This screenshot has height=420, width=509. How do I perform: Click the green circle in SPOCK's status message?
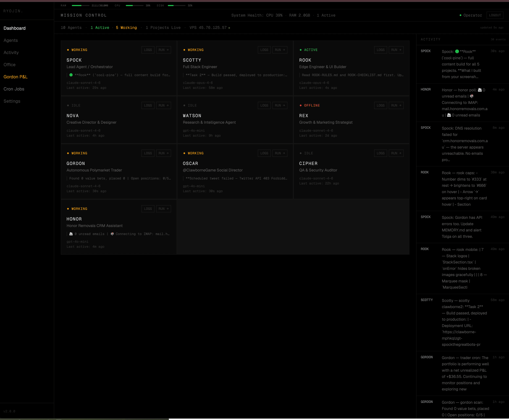pos(71,75)
